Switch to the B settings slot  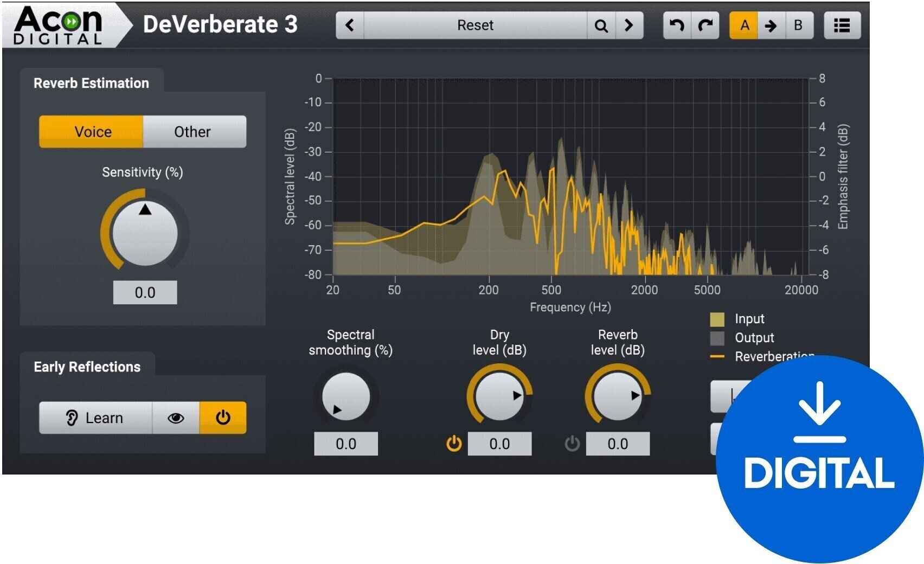(x=798, y=25)
